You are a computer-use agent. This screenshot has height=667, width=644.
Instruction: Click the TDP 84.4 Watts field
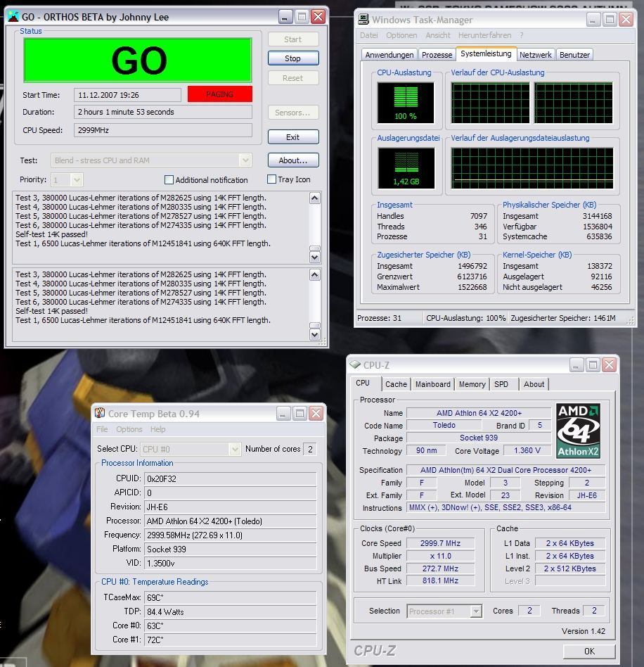[x=231, y=611]
